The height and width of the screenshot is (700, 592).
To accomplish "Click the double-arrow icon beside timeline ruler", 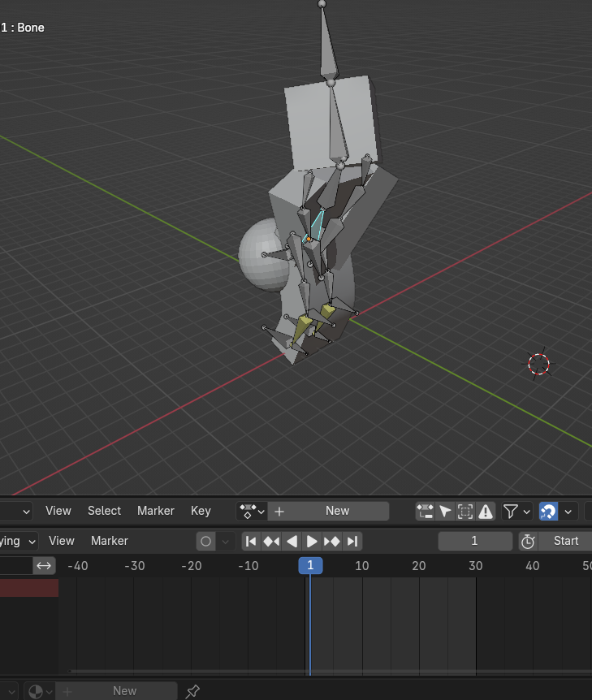I will pos(44,566).
